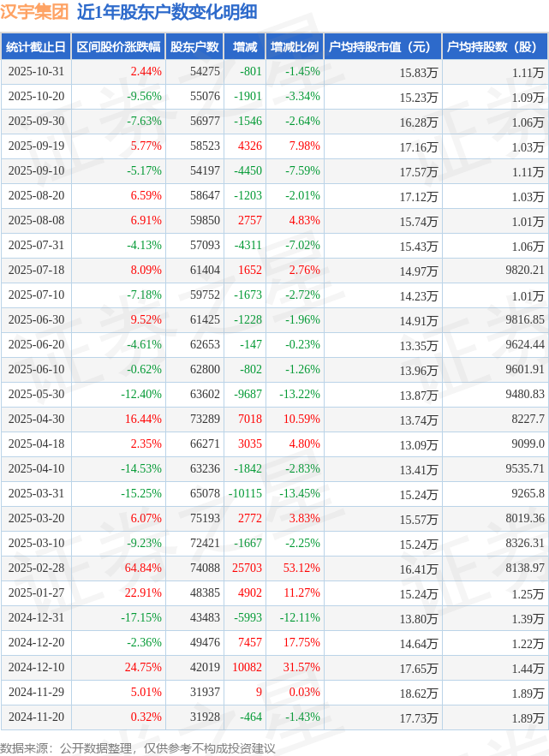
Task: Select the 73289 shareholder count cell
Action: (x=205, y=419)
